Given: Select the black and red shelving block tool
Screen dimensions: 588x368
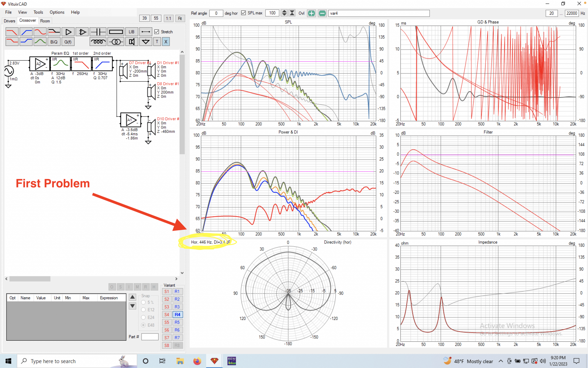Looking at the screenshot, I should (x=54, y=32).
